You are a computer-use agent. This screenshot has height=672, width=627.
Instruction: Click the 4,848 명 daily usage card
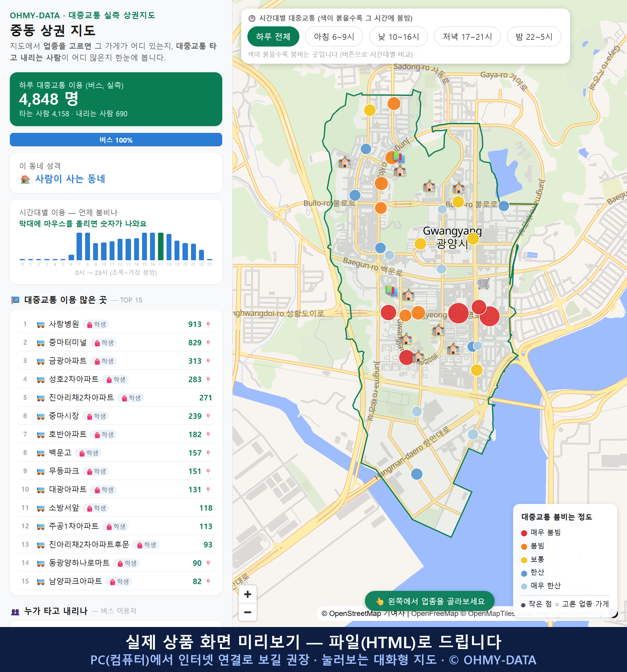[x=116, y=99]
